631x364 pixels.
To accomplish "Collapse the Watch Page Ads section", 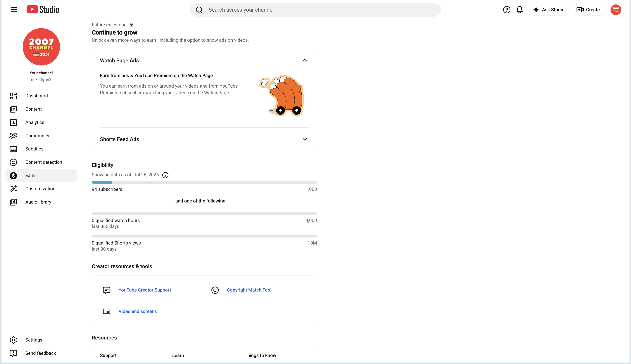I will point(305,60).
